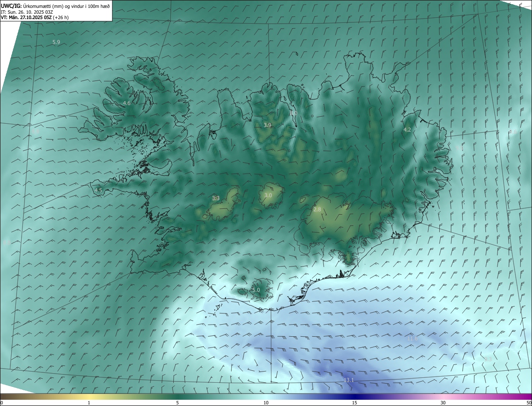Click the 9.3 value in the southeast
This screenshot has height=406, width=532.
[488, 359]
